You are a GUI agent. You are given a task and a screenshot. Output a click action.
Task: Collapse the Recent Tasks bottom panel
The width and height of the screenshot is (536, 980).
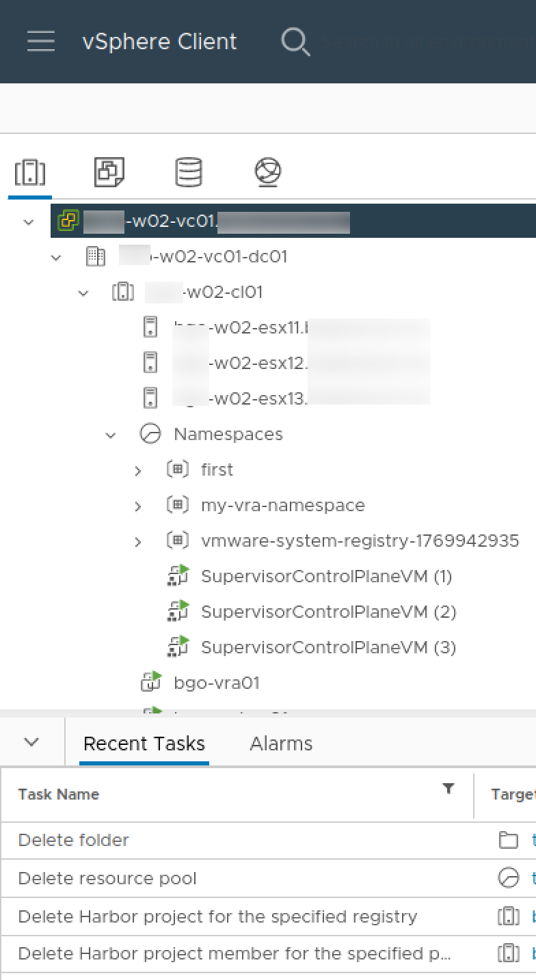(31, 742)
